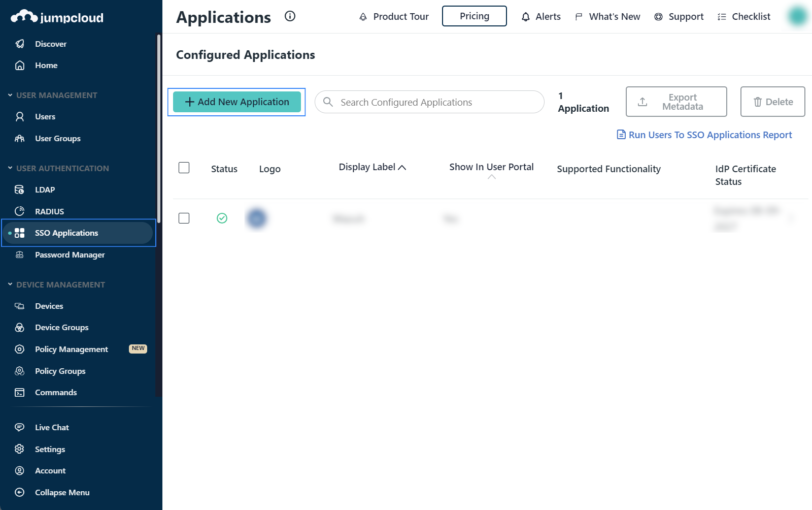Open the Discover rocket icon in sidebar
The width and height of the screenshot is (812, 510).
[x=20, y=44]
